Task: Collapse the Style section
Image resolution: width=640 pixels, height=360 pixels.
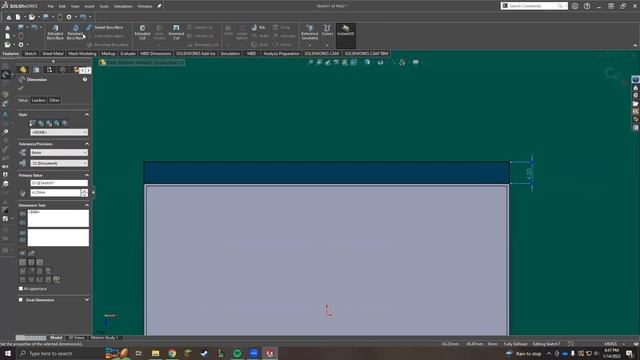Action: click(x=87, y=115)
